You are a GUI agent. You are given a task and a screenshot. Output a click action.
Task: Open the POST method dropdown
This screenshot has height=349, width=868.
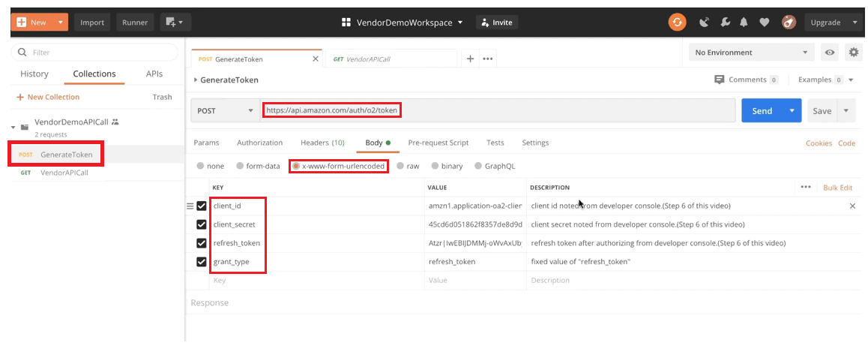[x=224, y=111]
